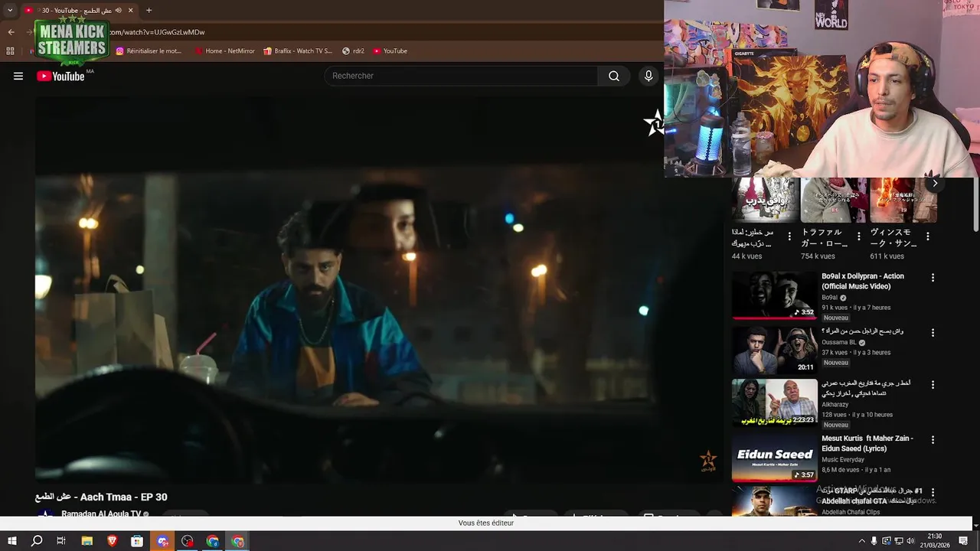Open more options for Bo9al Action video
This screenshot has width=980, height=551.
click(x=933, y=277)
